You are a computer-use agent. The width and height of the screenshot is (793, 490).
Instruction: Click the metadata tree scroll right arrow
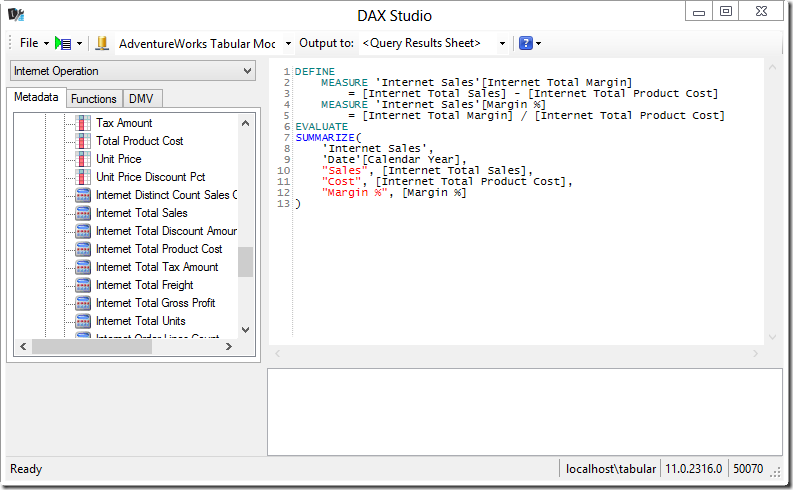[229, 346]
